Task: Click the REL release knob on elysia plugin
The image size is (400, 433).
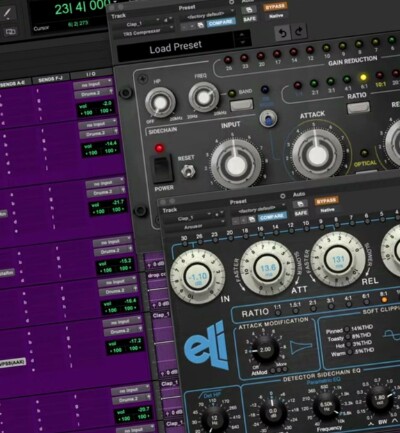Action: pyautogui.click(x=338, y=259)
